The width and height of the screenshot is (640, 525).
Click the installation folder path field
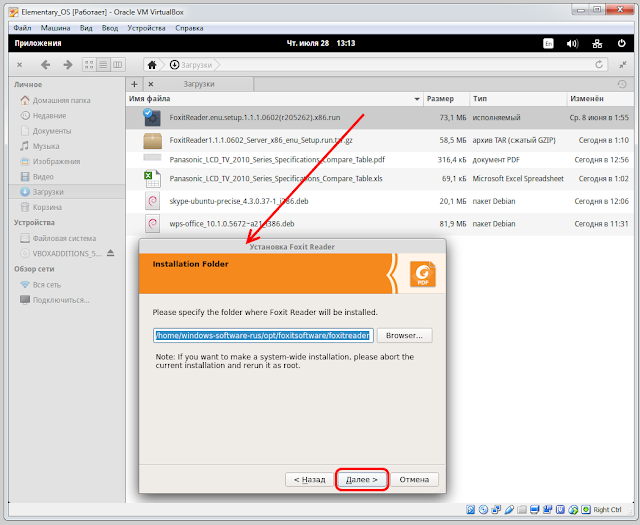[x=263, y=336]
